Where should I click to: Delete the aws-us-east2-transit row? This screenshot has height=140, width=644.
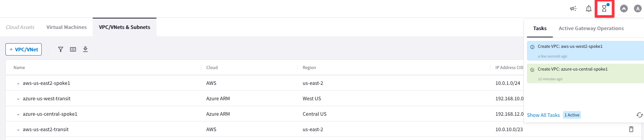pyautogui.click(x=631, y=129)
